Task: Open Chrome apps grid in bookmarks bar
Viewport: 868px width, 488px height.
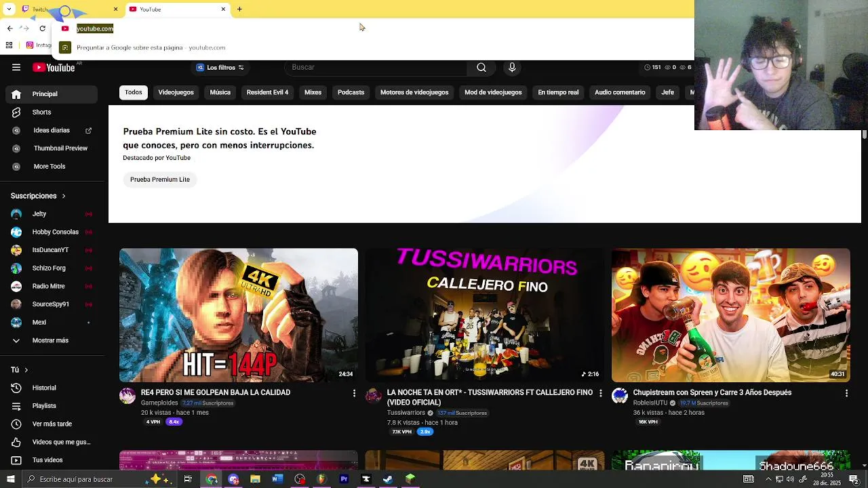Action: click(9, 45)
